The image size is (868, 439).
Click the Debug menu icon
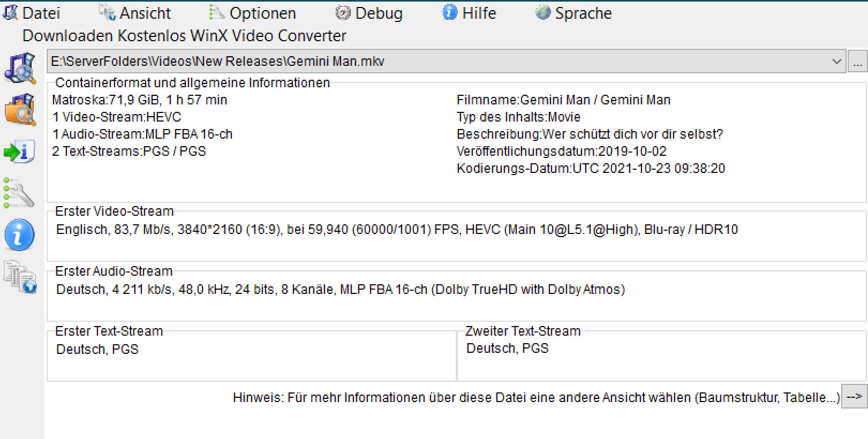pos(343,12)
